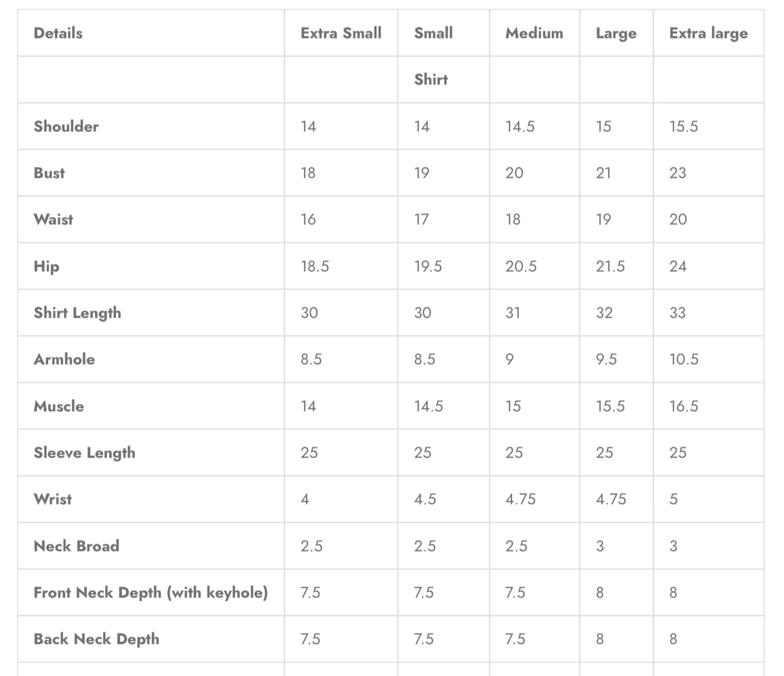This screenshot has width=784, height=676.
Task: Click the Shirt section label
Action: (x=431, y=79)
